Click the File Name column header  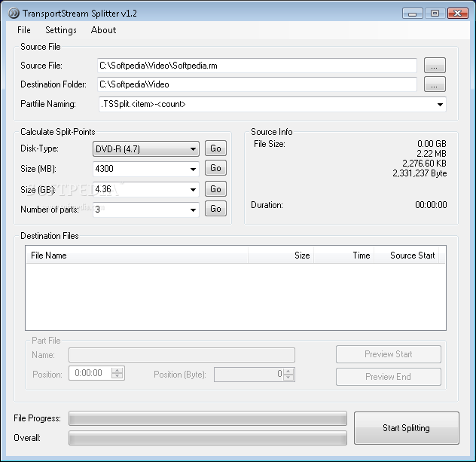(x=137, y=255)
